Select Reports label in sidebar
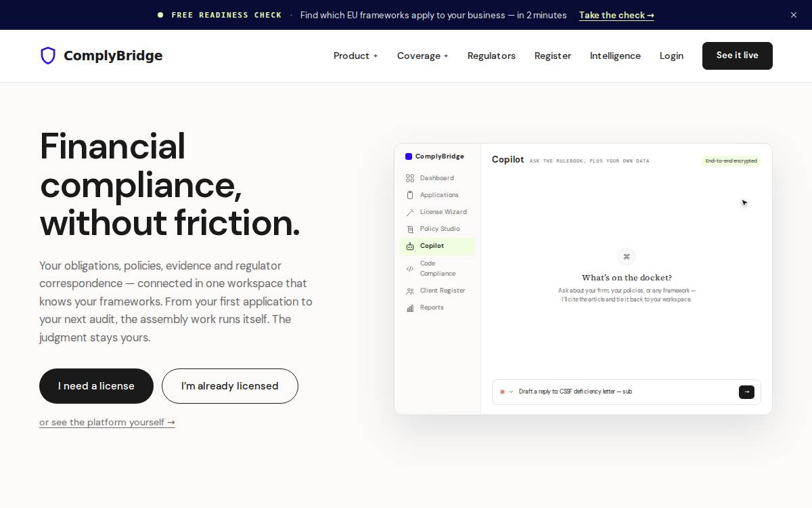812x508 pixels. pos(432,308)
